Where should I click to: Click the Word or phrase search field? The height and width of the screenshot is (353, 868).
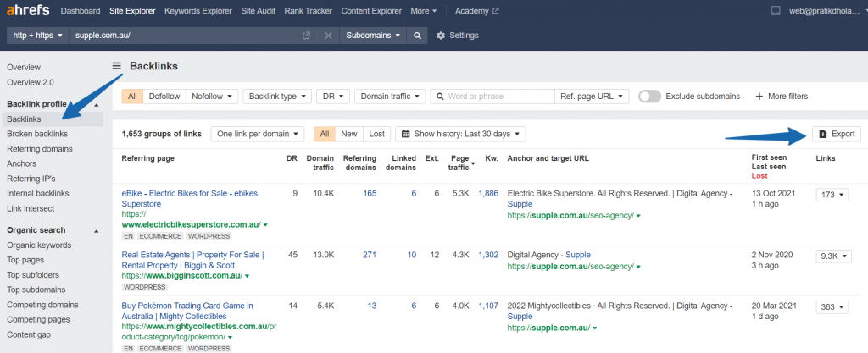pyautogui.click(x=492, y=97)
